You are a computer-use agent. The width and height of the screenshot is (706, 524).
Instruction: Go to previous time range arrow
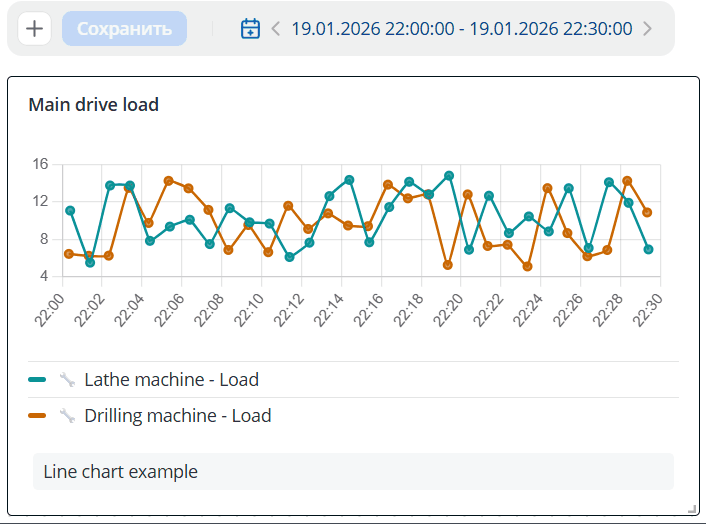click(276, 28)
